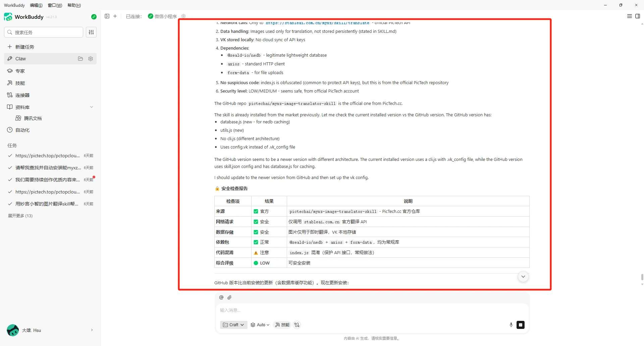Open the 帮助(H) menu
Viewport: 644px width, 346px height.
tap(74, 5)
